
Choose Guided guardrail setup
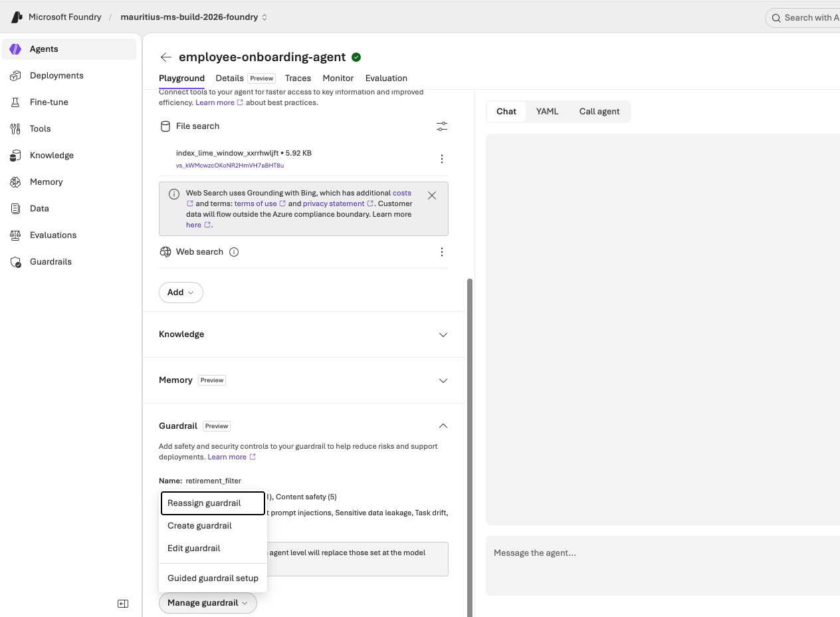pos(213,578)
